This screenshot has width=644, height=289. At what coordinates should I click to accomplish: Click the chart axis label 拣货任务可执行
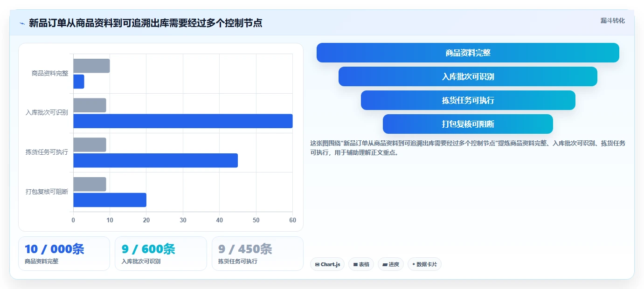tap(47, 152)
